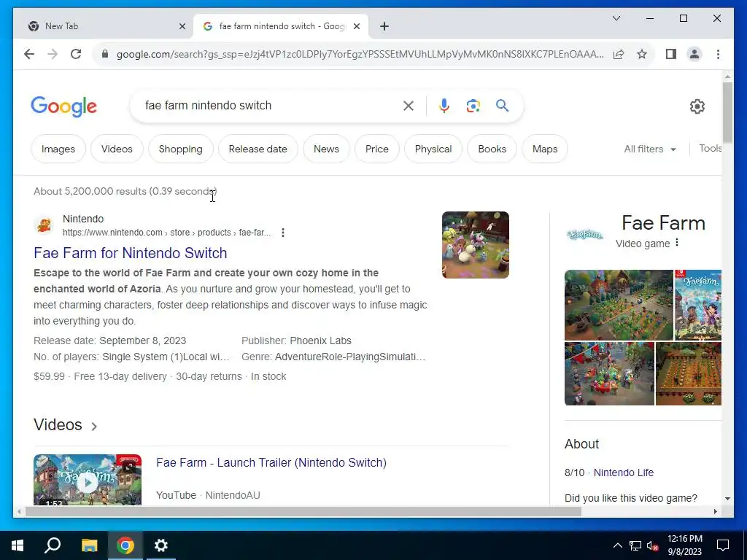Open the Chrome profile avatar

(x=694, y=54)
